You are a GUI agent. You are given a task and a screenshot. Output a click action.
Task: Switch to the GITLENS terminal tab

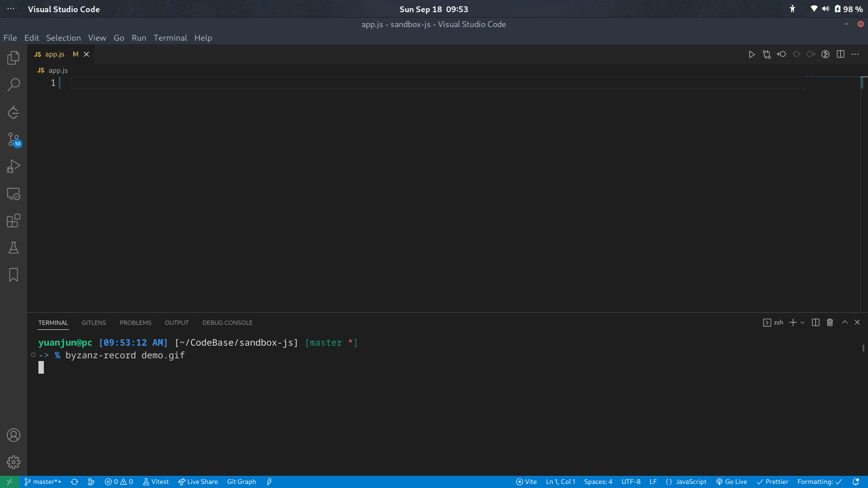click(94, 322)
